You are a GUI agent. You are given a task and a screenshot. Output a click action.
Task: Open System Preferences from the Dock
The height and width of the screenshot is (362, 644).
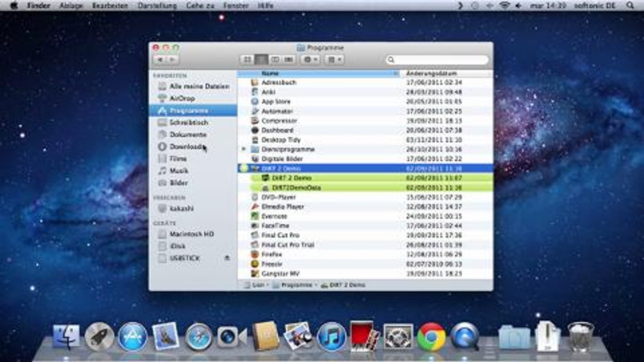(398, 336)
